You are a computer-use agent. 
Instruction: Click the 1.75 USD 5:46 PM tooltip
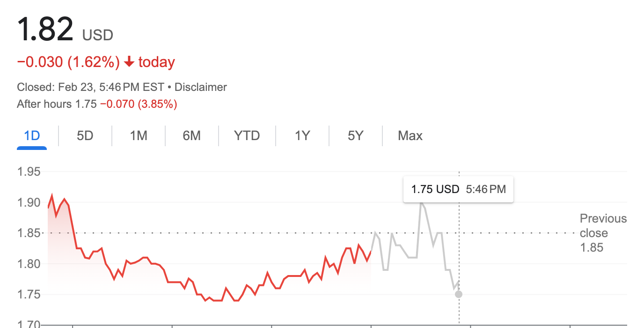point(458,189)
